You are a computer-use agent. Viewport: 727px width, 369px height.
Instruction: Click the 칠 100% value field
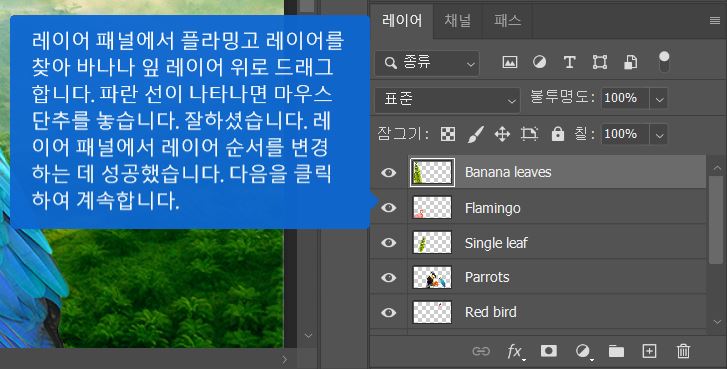tap(625, 134)
